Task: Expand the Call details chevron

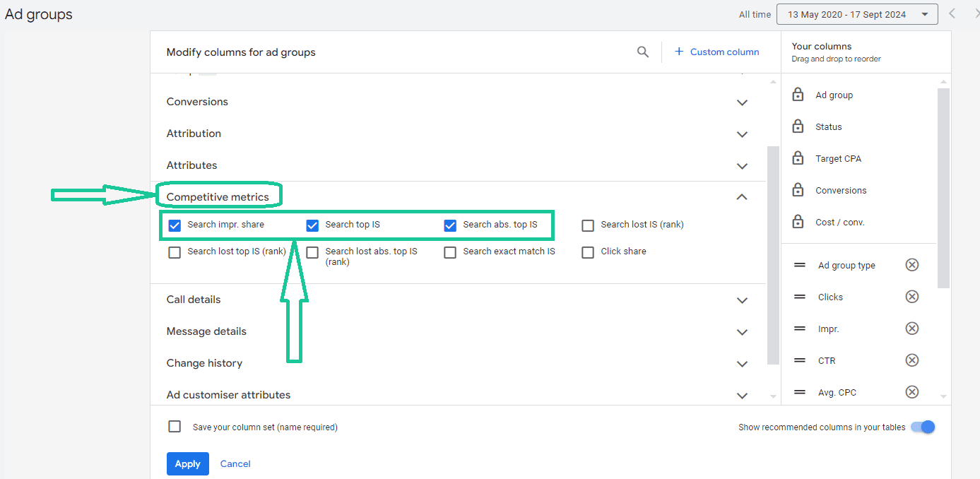Action: coord(742,300)
